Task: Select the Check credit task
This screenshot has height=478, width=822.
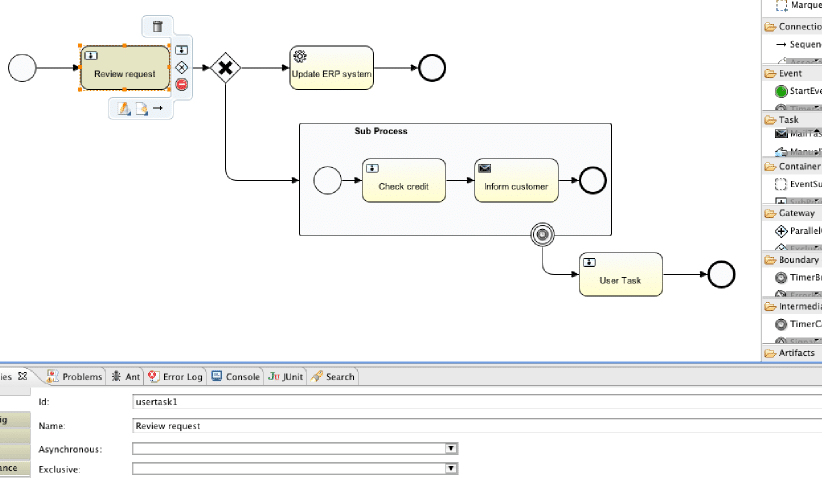Action: [404, 180]
